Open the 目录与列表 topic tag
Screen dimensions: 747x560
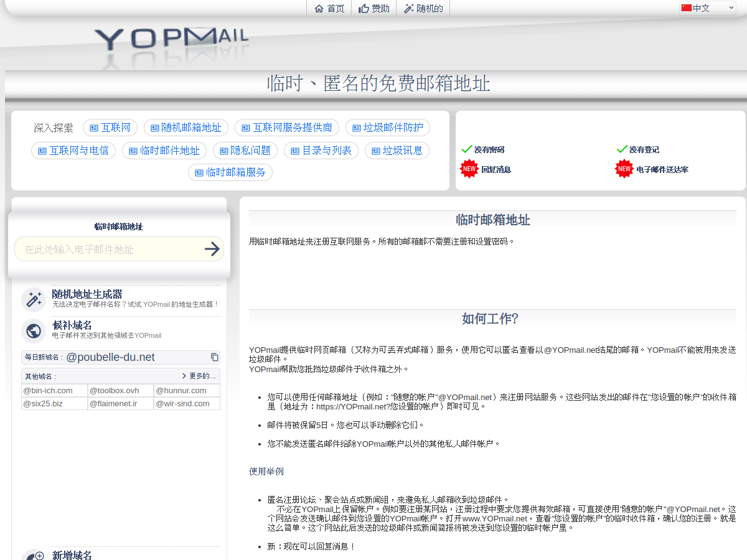pyautogui.click(x=321, y=151)
